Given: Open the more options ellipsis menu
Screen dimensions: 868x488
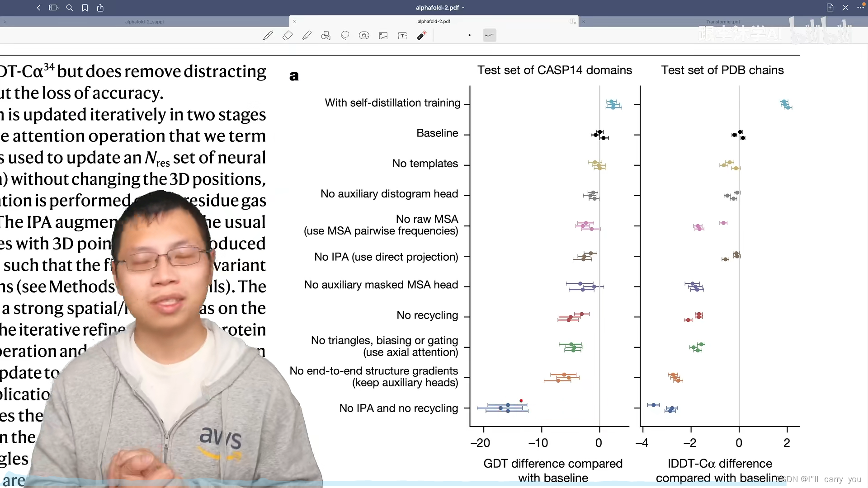Looking at the screenshot, I should 860,8.
